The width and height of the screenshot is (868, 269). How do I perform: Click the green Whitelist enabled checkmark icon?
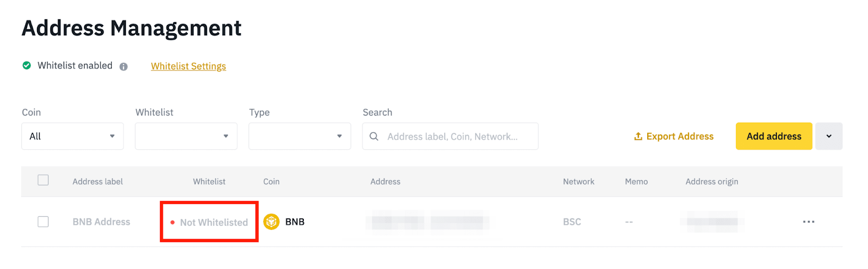pyautogui.click(x=27, y=66)
